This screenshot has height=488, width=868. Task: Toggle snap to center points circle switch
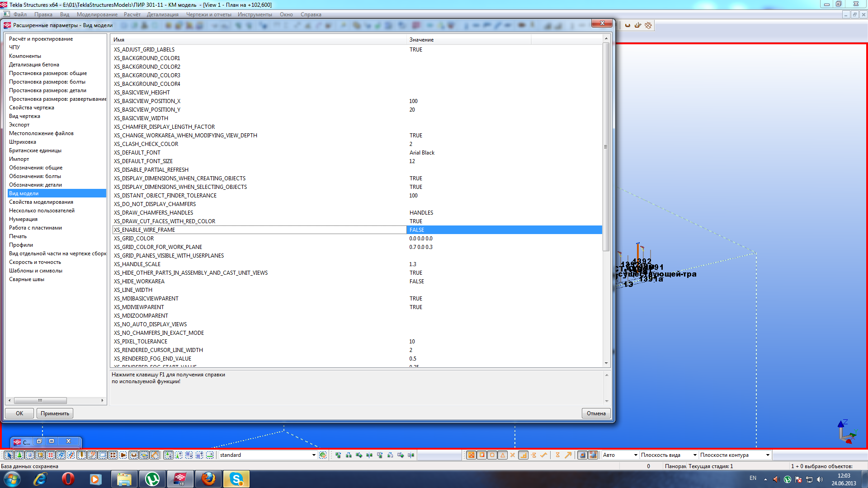pos(492,455)
